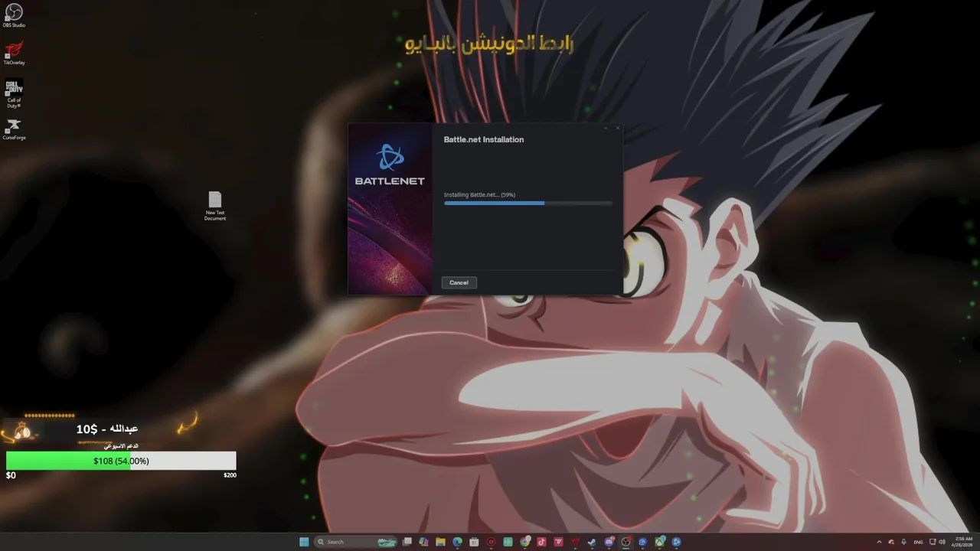The width and height of the screenshot is (980, 551).
Task: Open Task View from the taskbar
Action: (x=407, y=542)
